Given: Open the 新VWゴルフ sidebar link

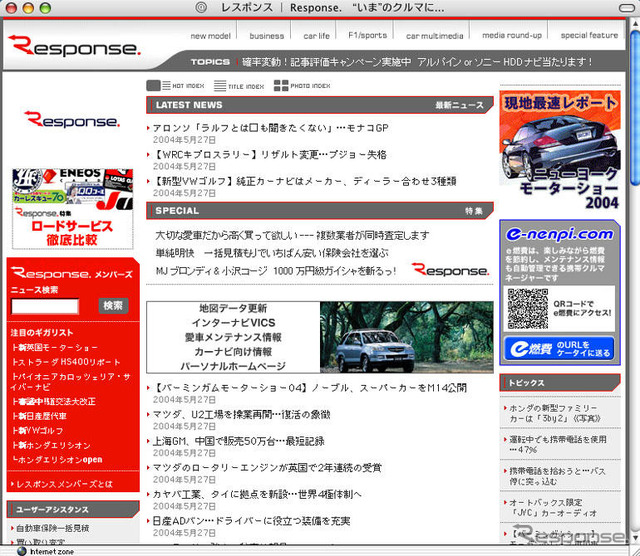Looking at the screenshot, I should coord(38,431).
